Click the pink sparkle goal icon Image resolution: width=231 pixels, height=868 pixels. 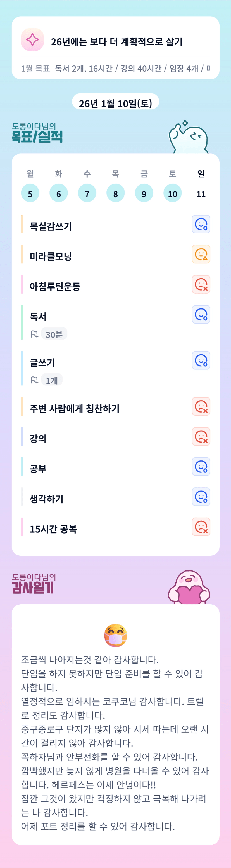(x=32, y=40)
